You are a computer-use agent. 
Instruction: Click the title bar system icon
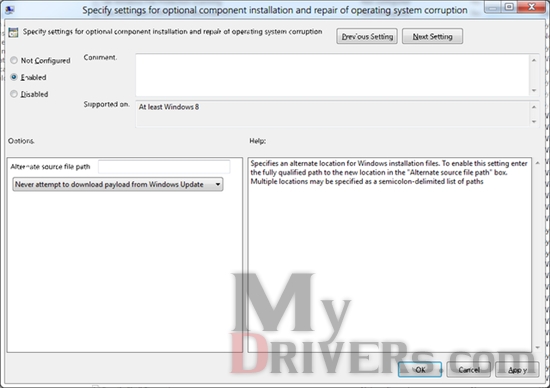[9, 9]
